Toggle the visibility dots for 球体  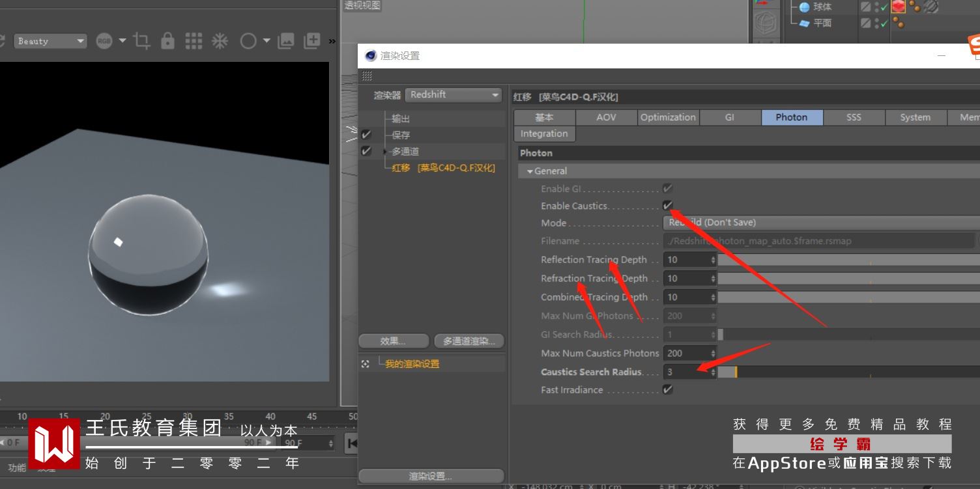[876, 7]
